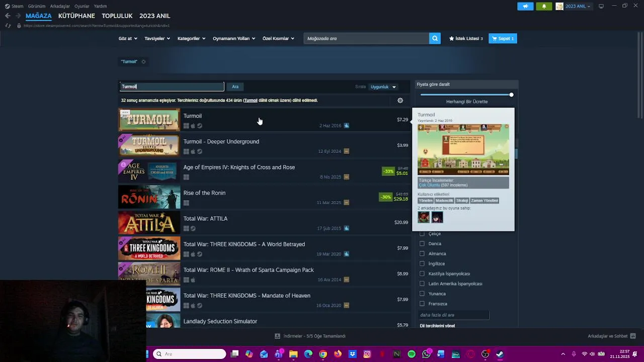Click the megaphone announcements icon
Viewport: 644px width, 362px height.
pos(525,6)
